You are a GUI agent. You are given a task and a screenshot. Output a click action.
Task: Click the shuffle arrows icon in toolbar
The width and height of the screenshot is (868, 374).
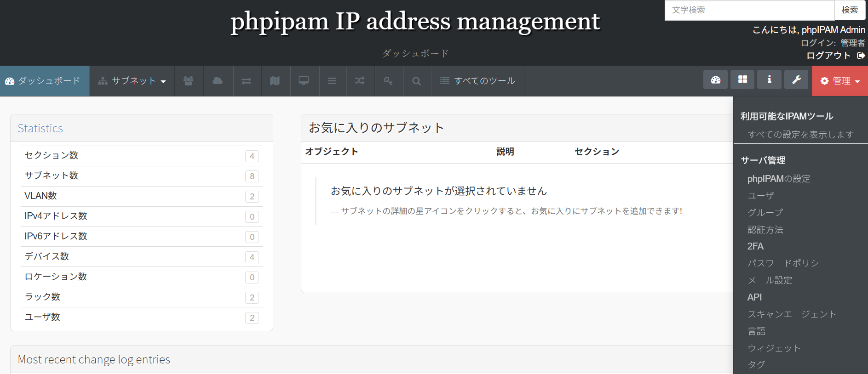(x=360, y=81)
